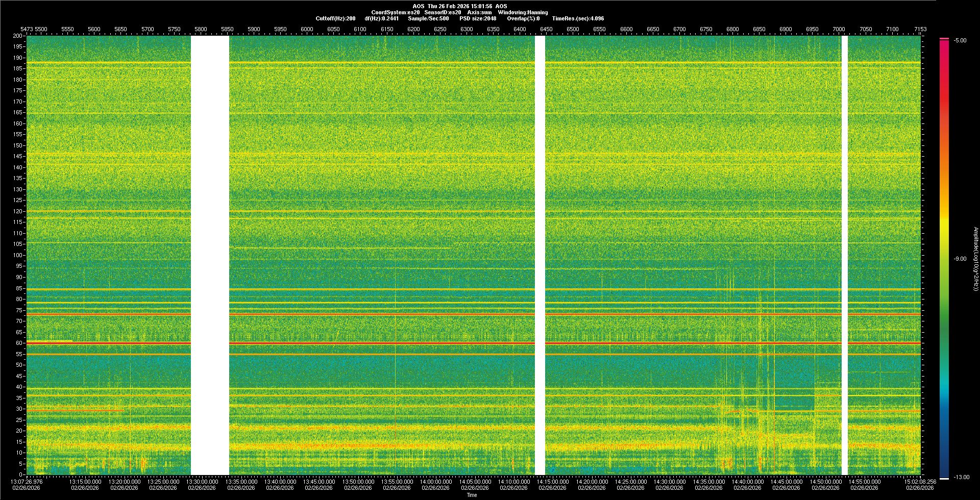Click the wide white data gap near 13:30

point(210,255)
